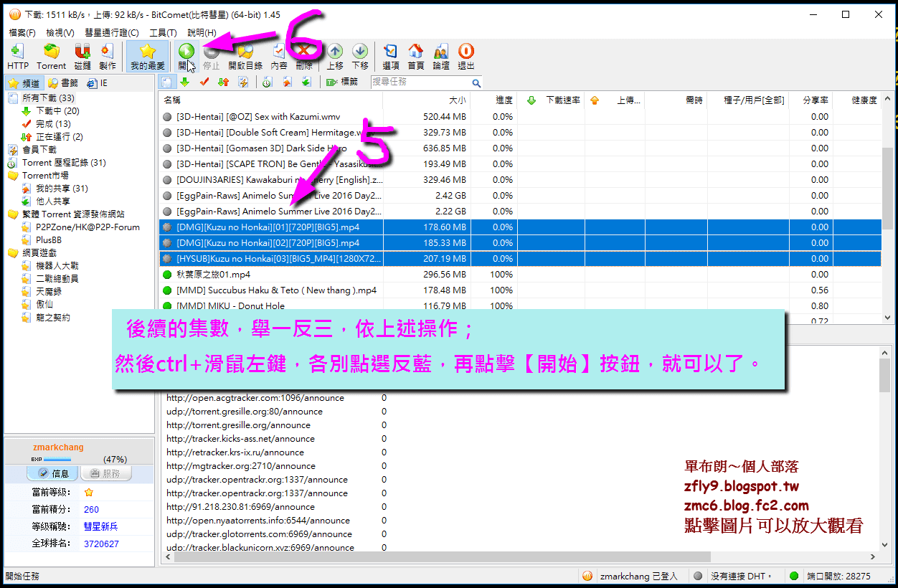Open a Torrent file from the toolbar
Viewport: 898px width, 588px height.
pos(51,56)
